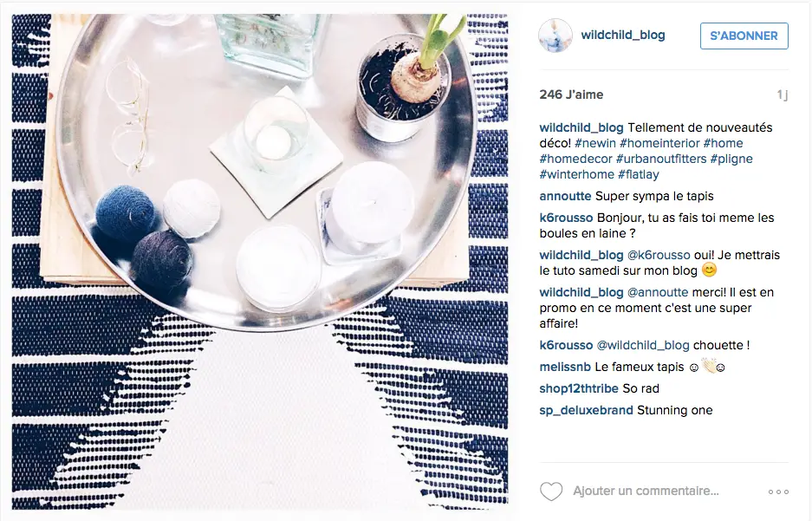Visit shop12thtribe's profile

[579, 388]
